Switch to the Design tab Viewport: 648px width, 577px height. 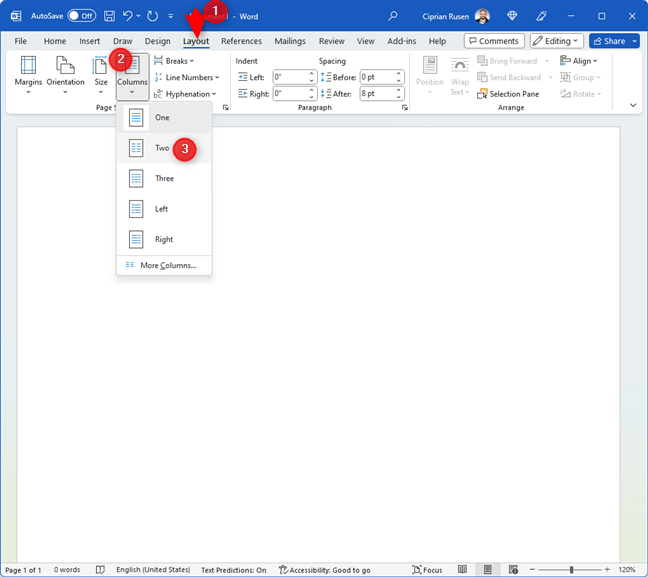click(157, 41)
